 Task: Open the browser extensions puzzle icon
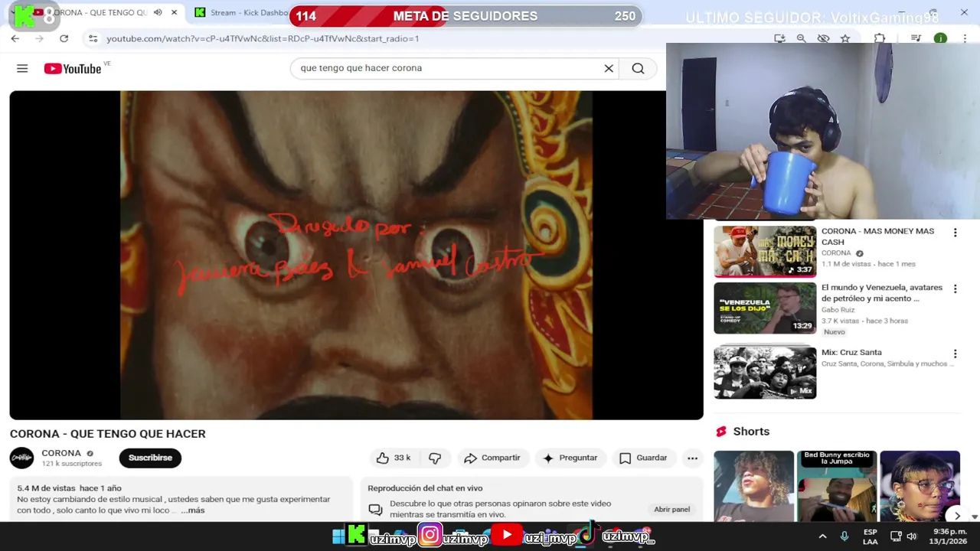[880, 38]
